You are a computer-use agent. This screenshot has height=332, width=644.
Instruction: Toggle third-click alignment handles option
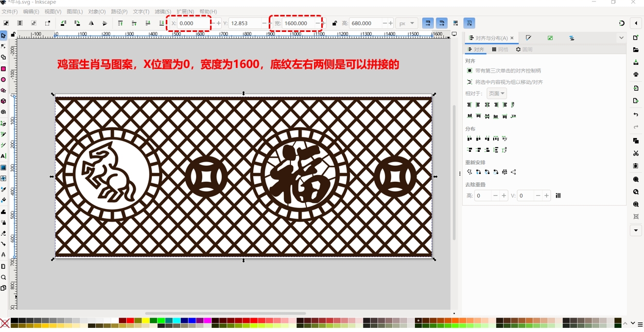pos(469,71)
